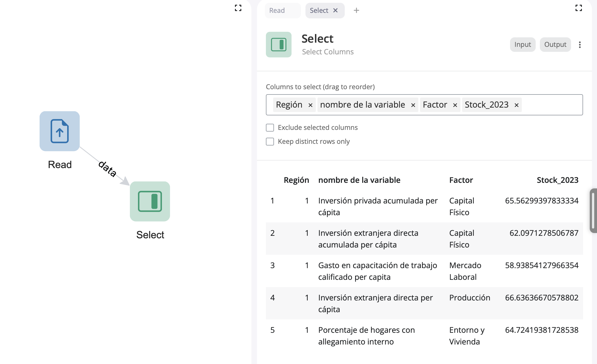Click the vertical scrollbar handle on right edge

point(593,210)
